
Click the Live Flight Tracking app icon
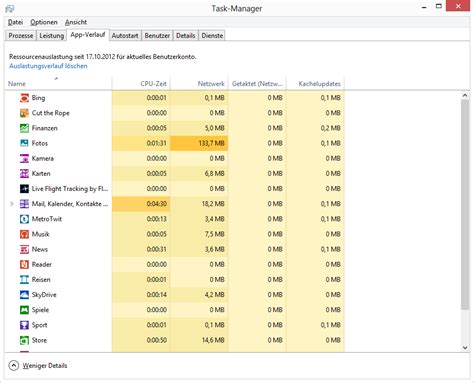click(24, 189)
